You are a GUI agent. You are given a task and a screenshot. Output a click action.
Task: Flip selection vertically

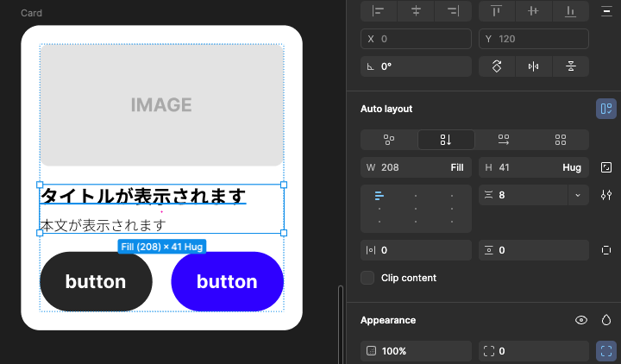(x=570, y=66)
